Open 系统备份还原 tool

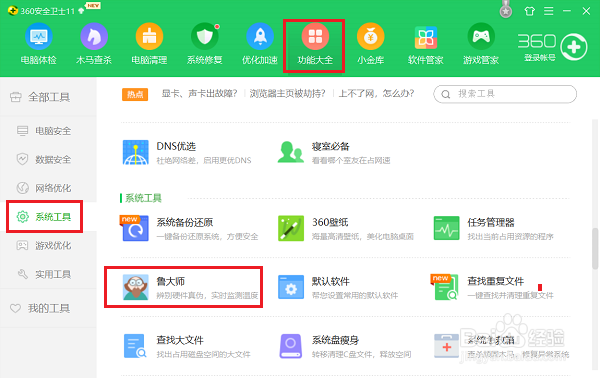click(x=190, y=228)
